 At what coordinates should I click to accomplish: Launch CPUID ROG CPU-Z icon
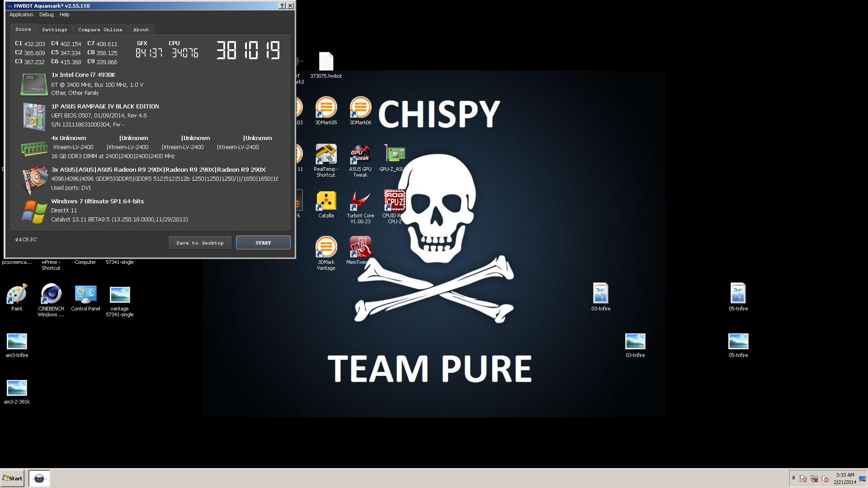pos(395,207)
